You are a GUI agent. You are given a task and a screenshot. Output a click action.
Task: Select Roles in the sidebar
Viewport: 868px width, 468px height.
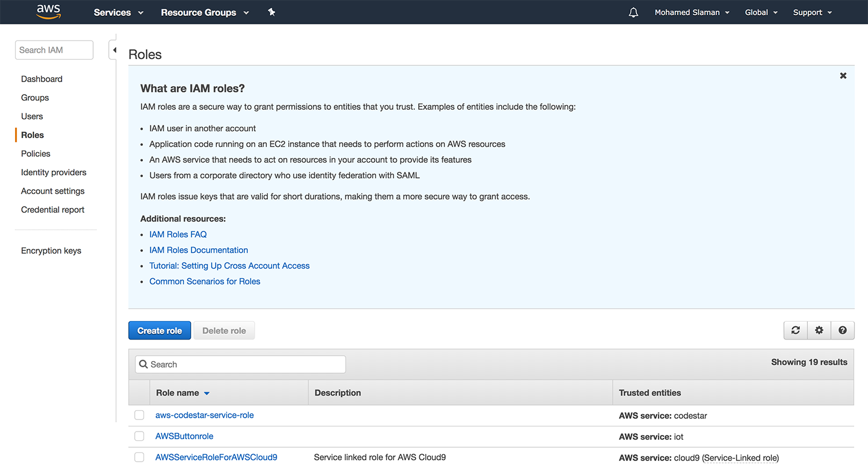[x=32, y=135]
